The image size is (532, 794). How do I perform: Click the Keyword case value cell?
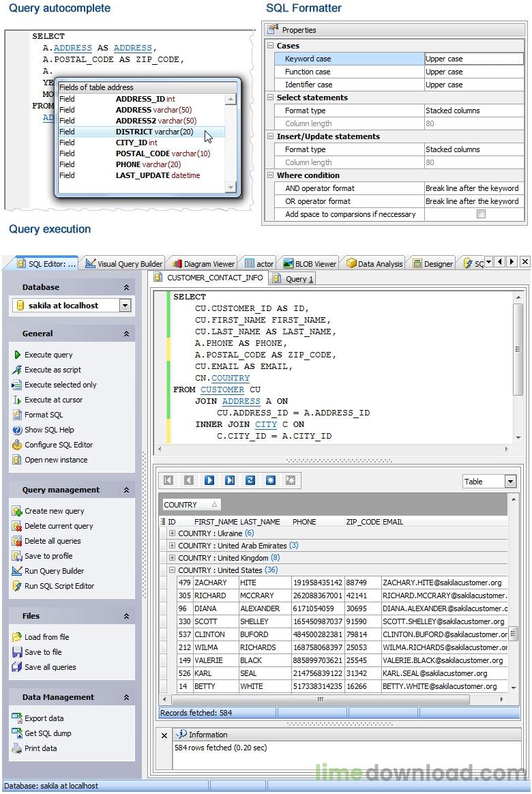point(474,59)
